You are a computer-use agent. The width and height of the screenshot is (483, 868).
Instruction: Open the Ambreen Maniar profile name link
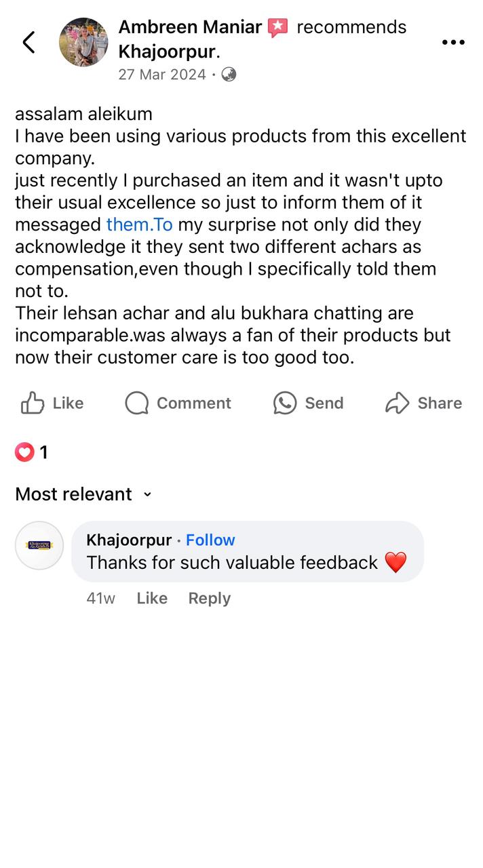coord(190,27)
